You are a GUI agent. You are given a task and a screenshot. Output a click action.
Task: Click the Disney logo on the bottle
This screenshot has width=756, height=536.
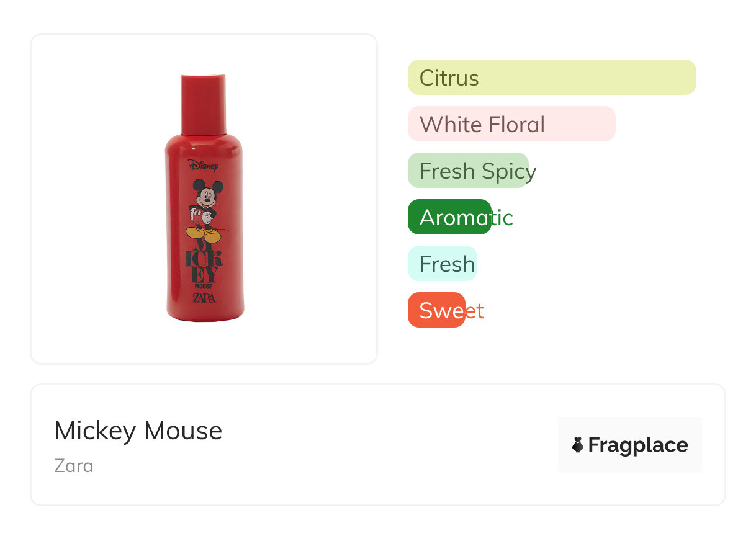click(x=203, y=166)
